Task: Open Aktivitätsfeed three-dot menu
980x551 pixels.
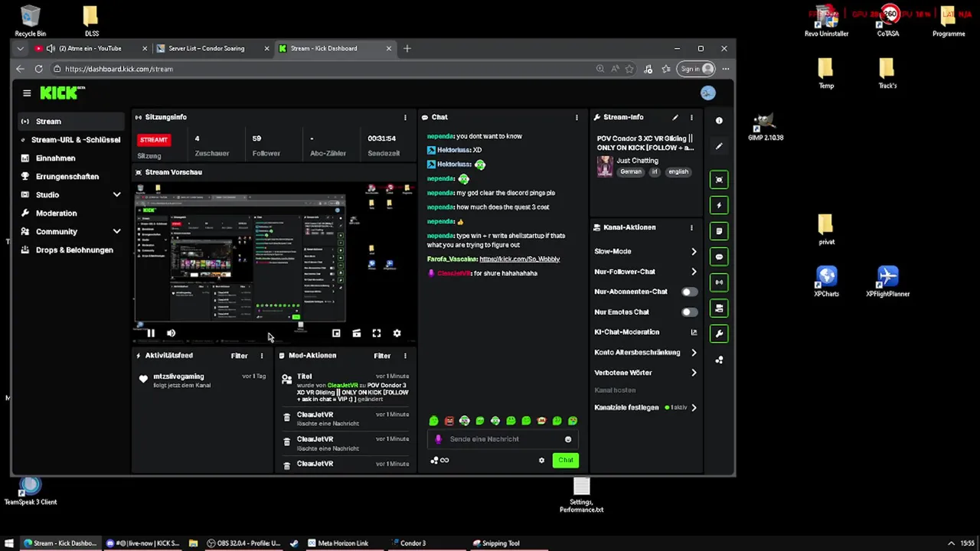Action: 262,356
